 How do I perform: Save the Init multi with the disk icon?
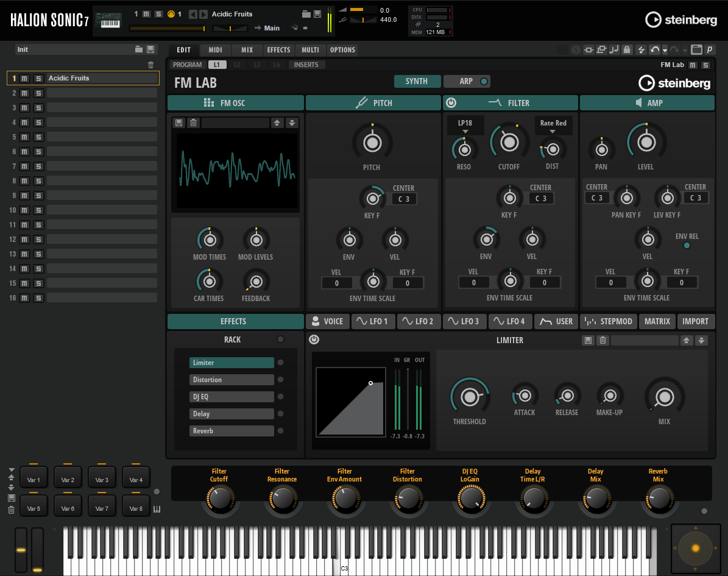[150, 49]
